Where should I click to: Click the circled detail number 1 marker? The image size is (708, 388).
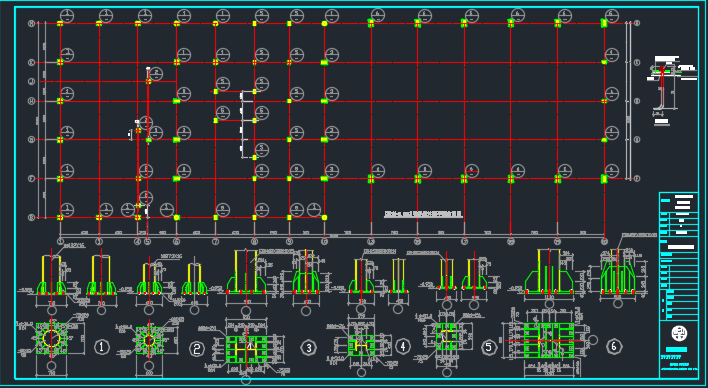(102, 347)
